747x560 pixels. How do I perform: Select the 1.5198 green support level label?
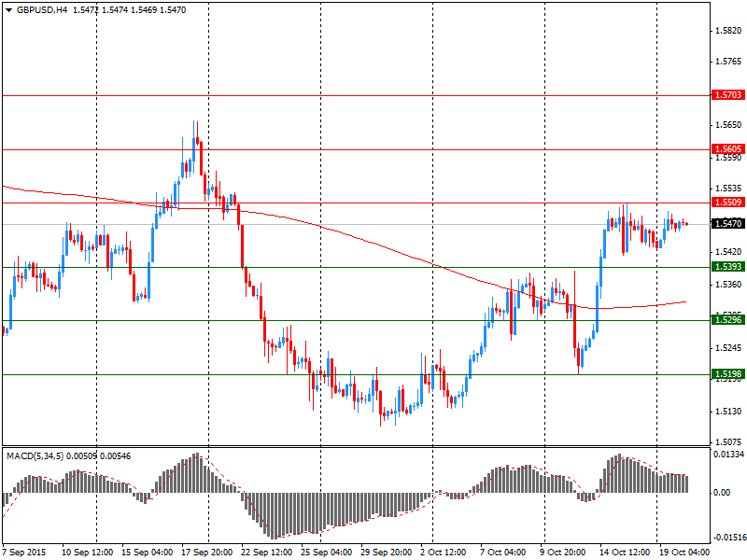pyautogui.click(x=728, y=374)
